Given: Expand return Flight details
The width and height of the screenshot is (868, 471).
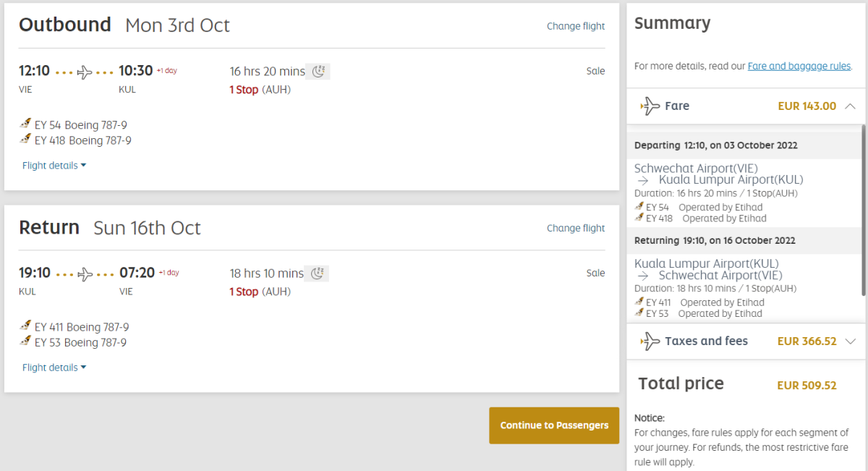Looking at the screenshot, I should pyautogui.click(x=54, y=368).
